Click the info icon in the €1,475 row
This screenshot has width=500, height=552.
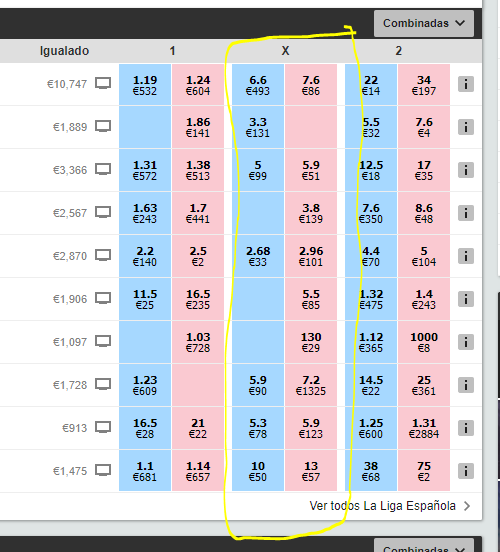[465, 471]
